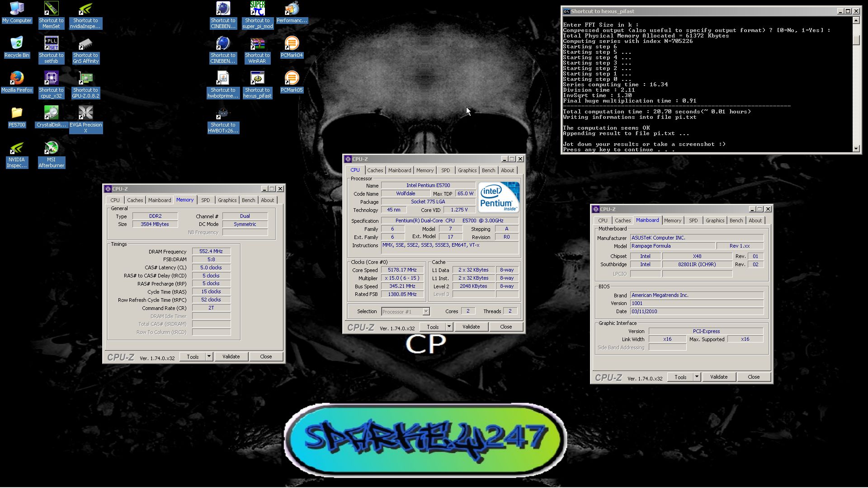Open SPD tab in Memory CPU-Z window
This screenshot has height=488, width=868.
coord(206,200)
